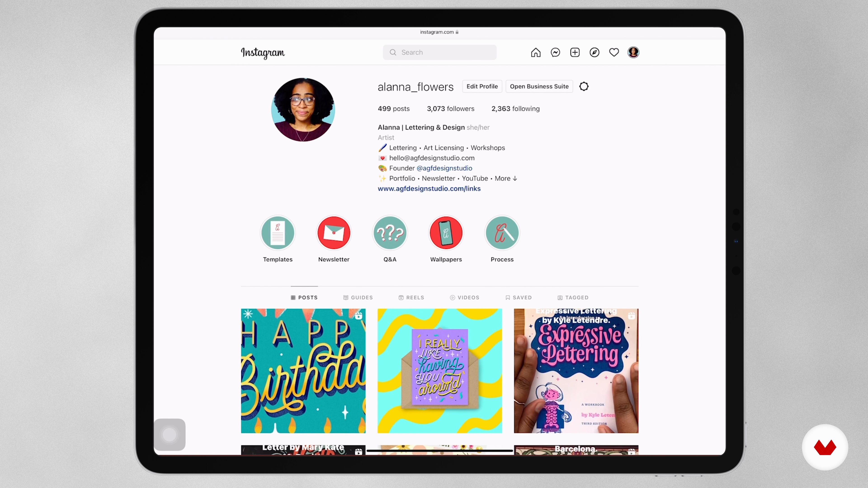The height and width of the screenshot is (488, 868).
Task: Click the instagram.com address bar
Action: pos(439,32)
